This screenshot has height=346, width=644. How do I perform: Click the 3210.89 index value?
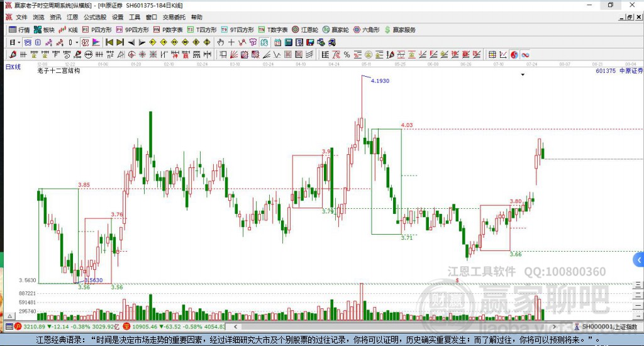click(34, 326)
